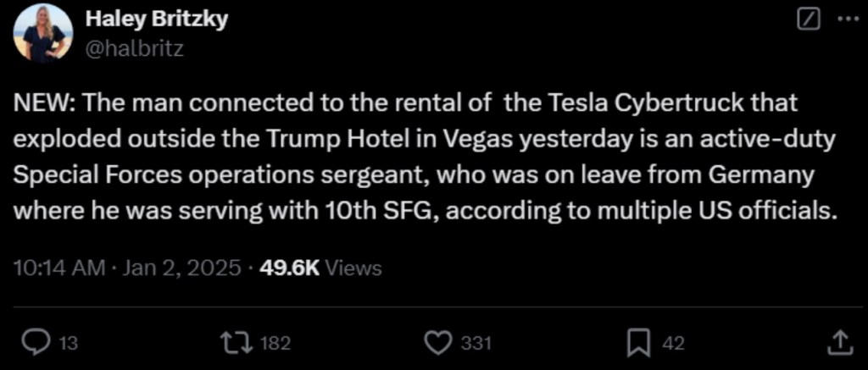Click the 331 likes count

coord(476,343)
